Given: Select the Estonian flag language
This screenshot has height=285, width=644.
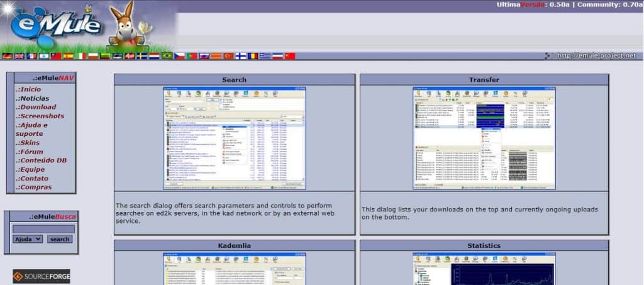Looking at the screenshot, I should [x=118, y=56].
